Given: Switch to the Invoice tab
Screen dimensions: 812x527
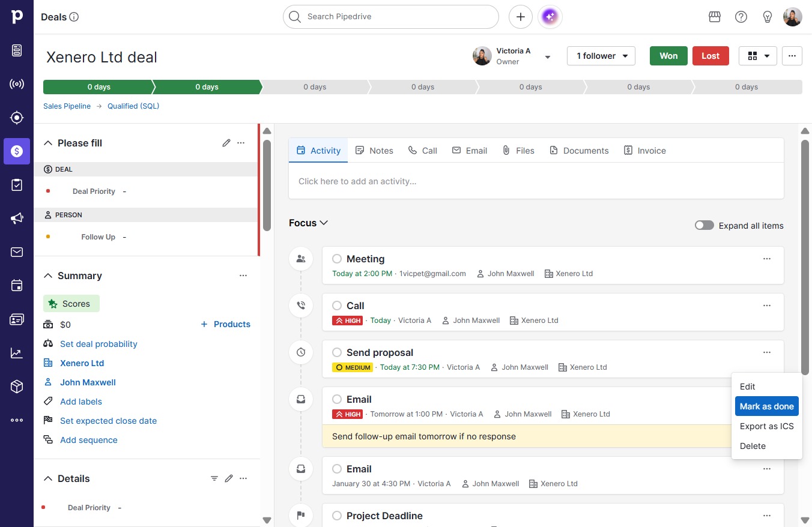Looking at the screenshot, I should [x=645, y=151].
